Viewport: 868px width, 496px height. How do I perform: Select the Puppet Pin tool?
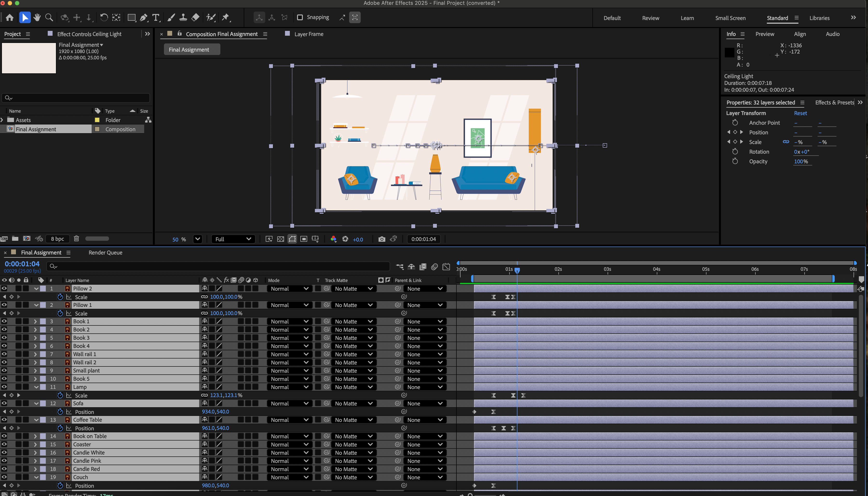point(226,17)
